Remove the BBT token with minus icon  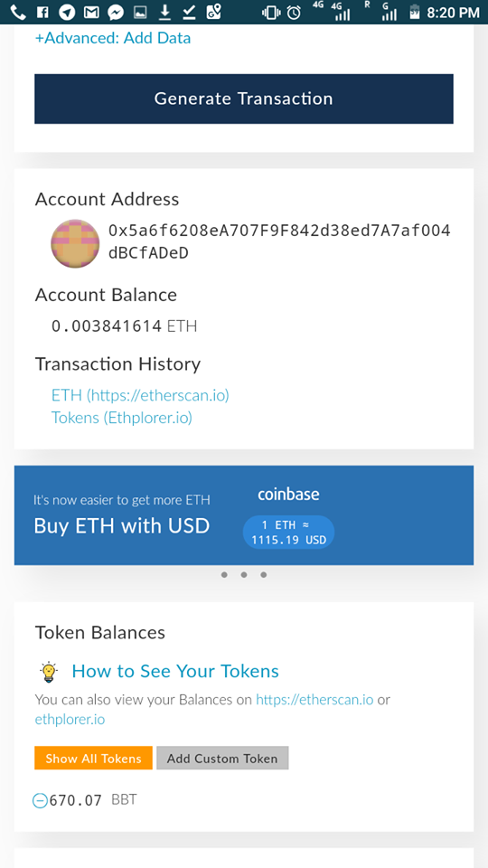pyautogui.click(x=40, y=800)
